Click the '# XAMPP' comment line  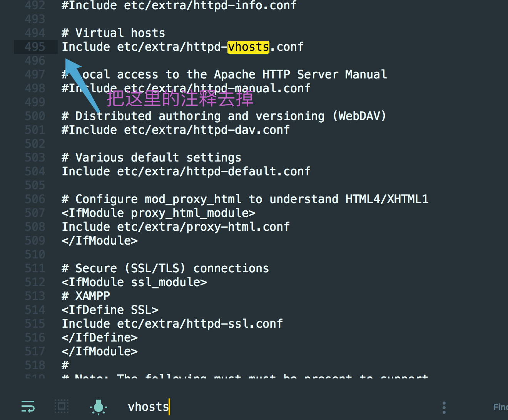coord(86,296)
